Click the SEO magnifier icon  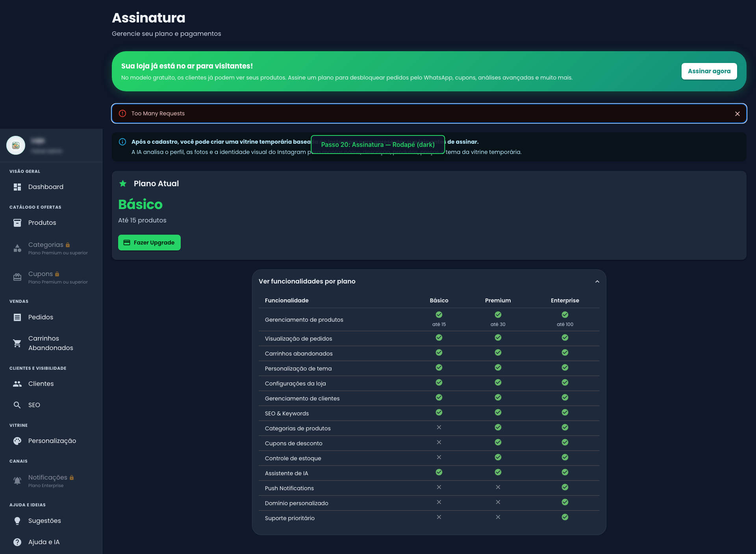coord(17,405)
